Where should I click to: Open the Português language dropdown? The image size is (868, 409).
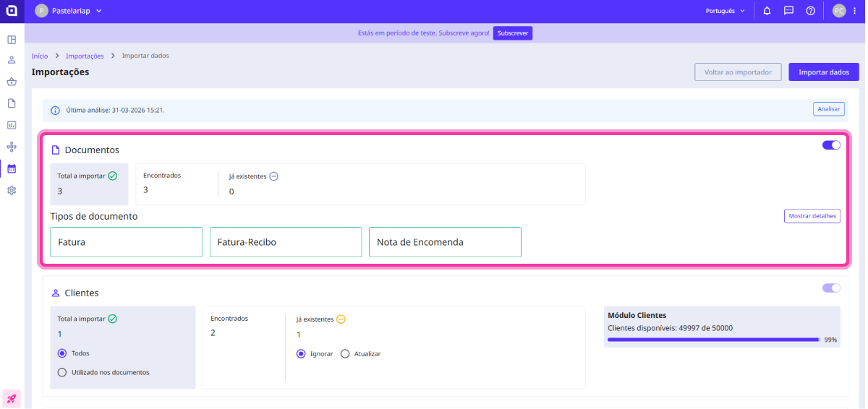[x=725, y=11]
